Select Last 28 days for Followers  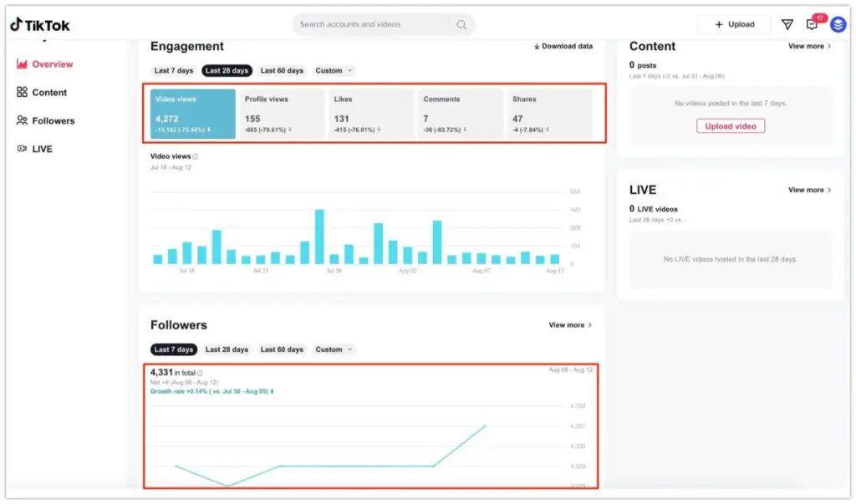pyautogui.click(x=227, y=349)
